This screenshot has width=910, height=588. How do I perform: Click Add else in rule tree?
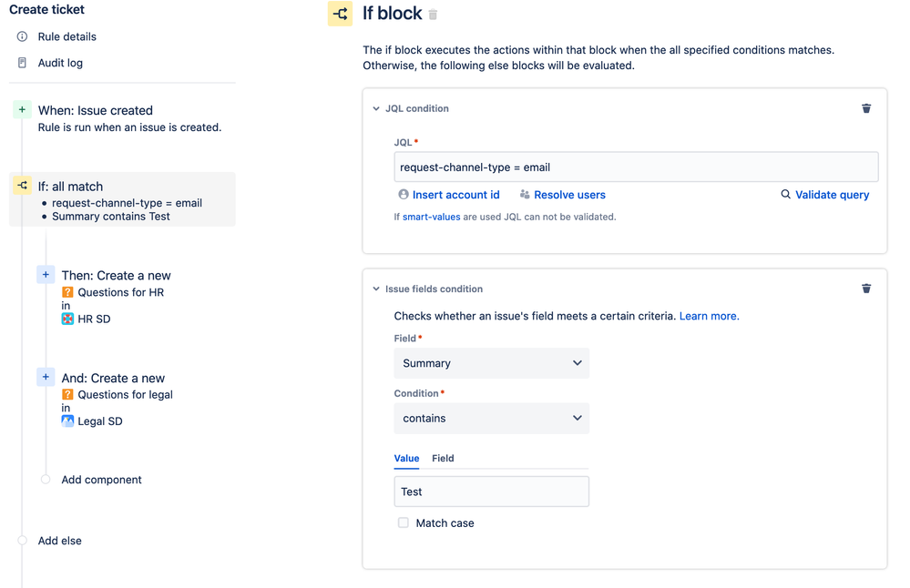click(x=59, y=541)
